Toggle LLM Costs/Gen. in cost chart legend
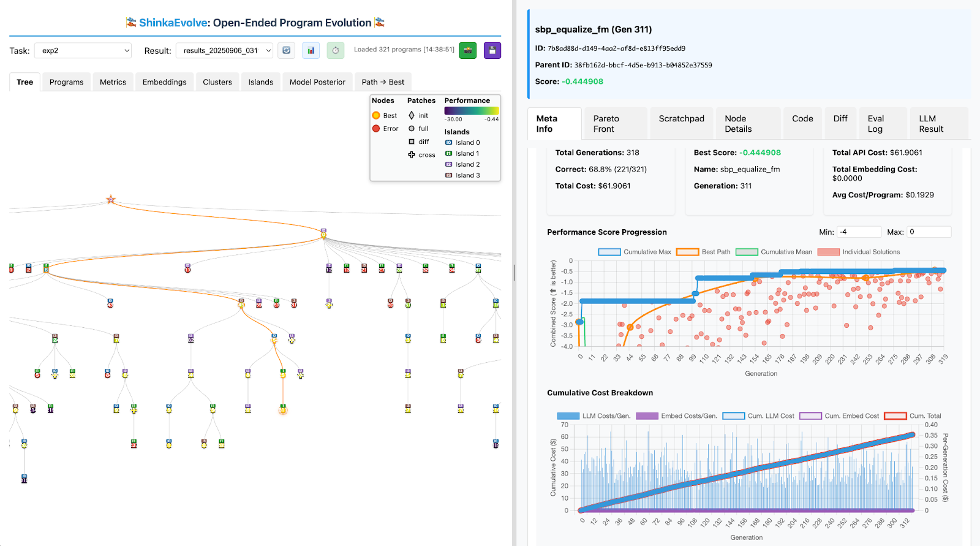The image size is (980, 546). point(568,416)
